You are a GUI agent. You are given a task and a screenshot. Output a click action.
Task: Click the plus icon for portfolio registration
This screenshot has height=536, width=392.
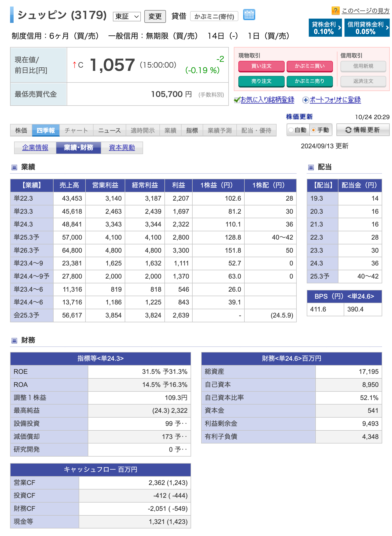305,100
